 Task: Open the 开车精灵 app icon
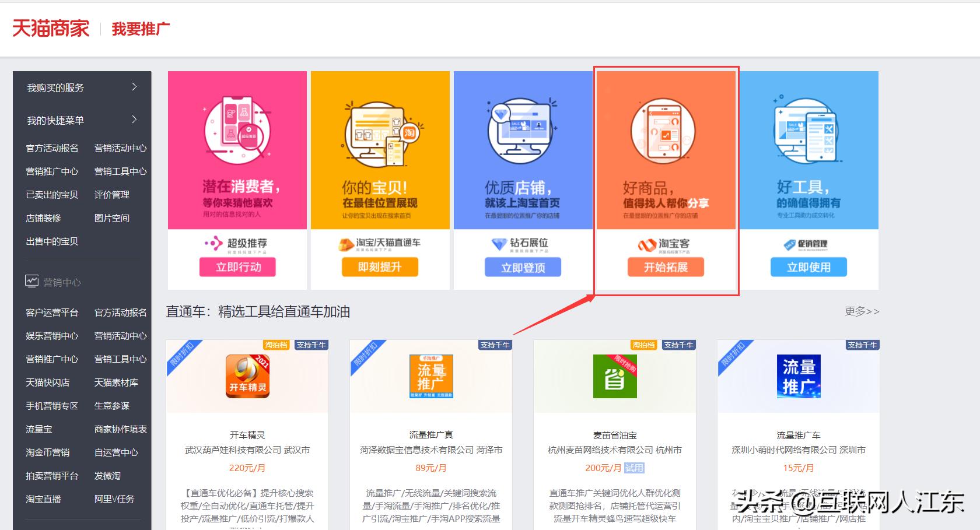(x=247, y=376)
